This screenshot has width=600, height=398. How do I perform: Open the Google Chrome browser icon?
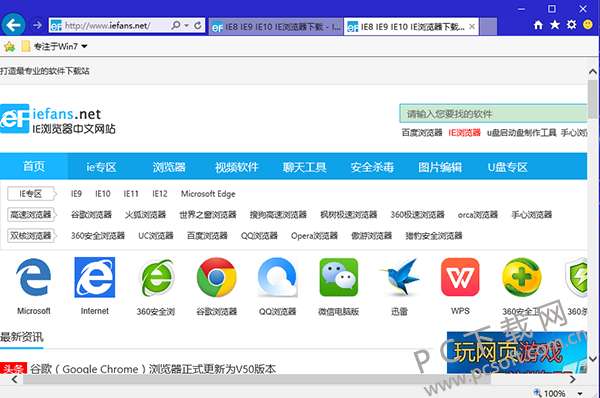tap(216, 277)
